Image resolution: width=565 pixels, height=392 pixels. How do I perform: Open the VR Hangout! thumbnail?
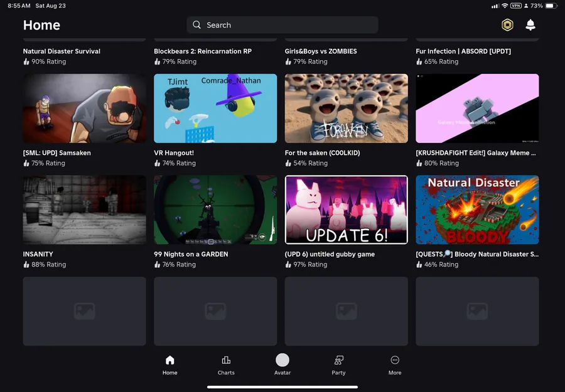coord(215,109)
